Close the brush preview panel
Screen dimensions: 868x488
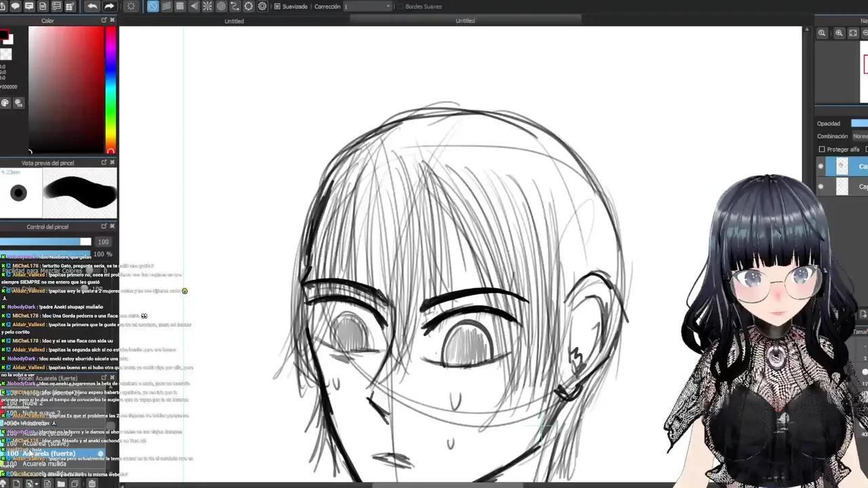pos(113,163)
